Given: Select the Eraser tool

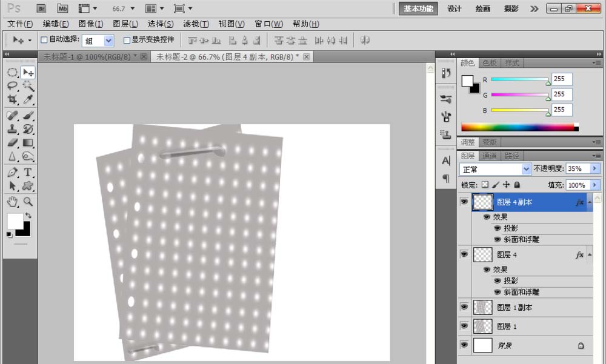Looking at the screenshot, I should point(12,143).
